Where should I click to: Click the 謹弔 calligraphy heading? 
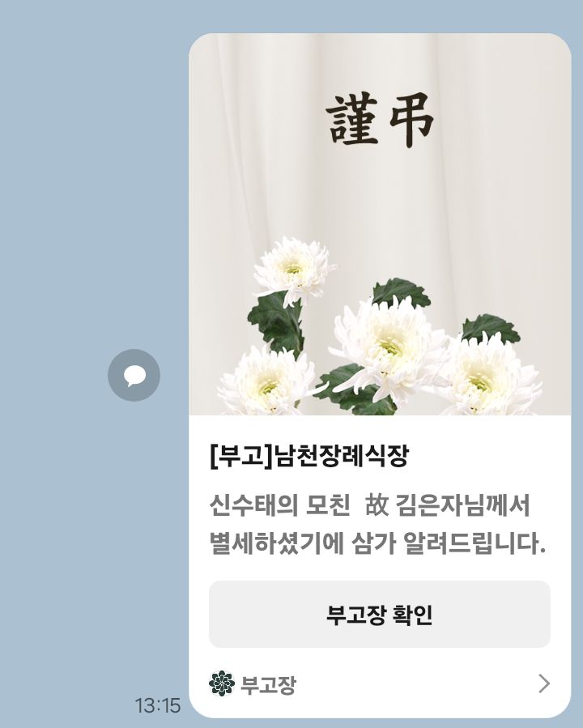(379, 120)
